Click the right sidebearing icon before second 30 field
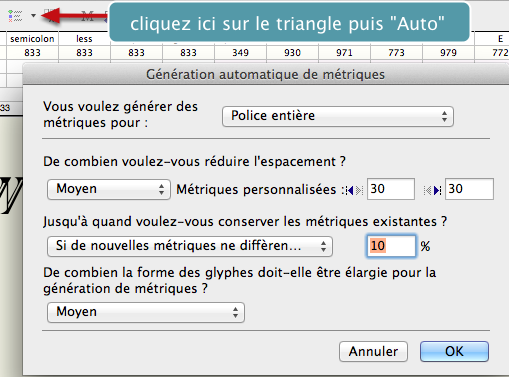The height and width of the screenshot is (377, 509). (433, 190)
